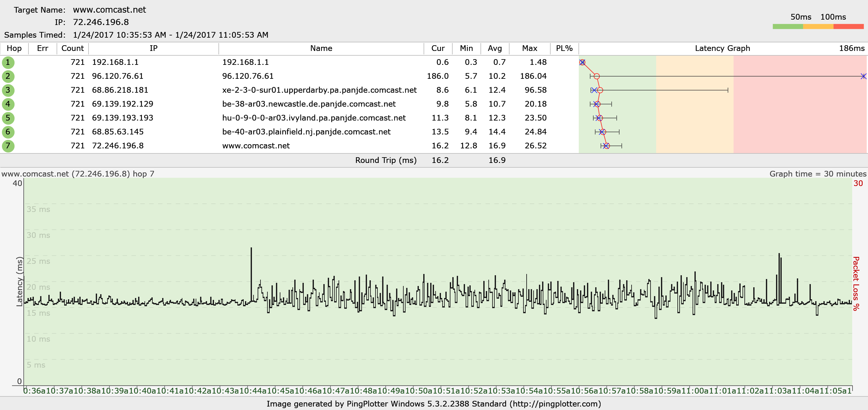Click the green hop 5 circle icon
This screenshot has width=868, height=410.
pyautogui.click(x=8, y=118)
